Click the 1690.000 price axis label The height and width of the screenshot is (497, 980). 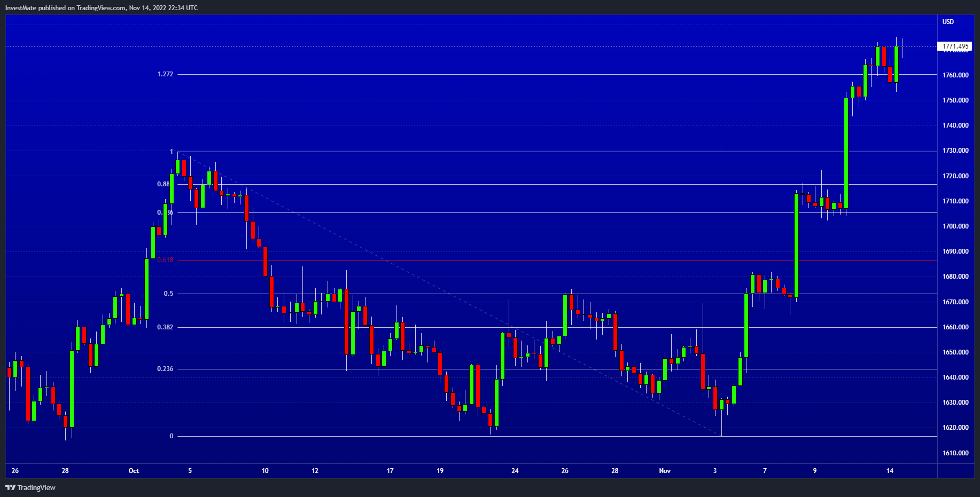pos(955,251)
